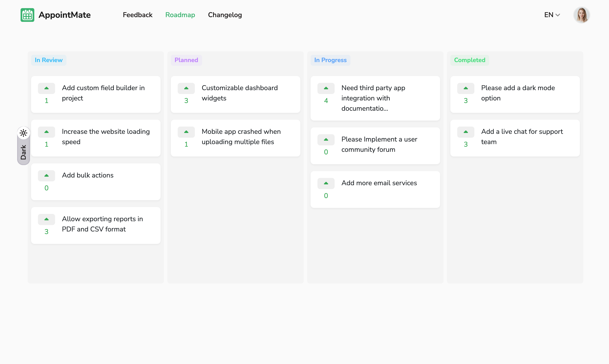Image resolution: width=609 pixels, height=364 pixels.
Task: Upvote 'Please add a dark mode option'
Action: pos(466,88)
